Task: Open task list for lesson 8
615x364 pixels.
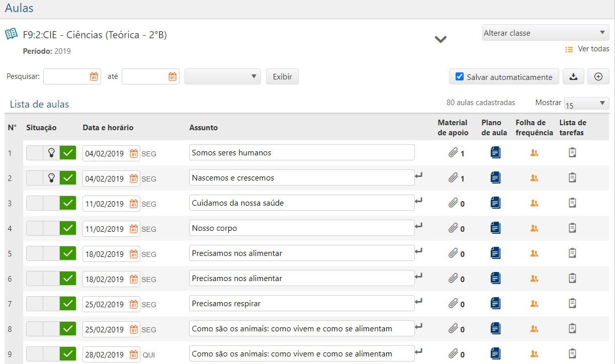Action: click(572, 328)
